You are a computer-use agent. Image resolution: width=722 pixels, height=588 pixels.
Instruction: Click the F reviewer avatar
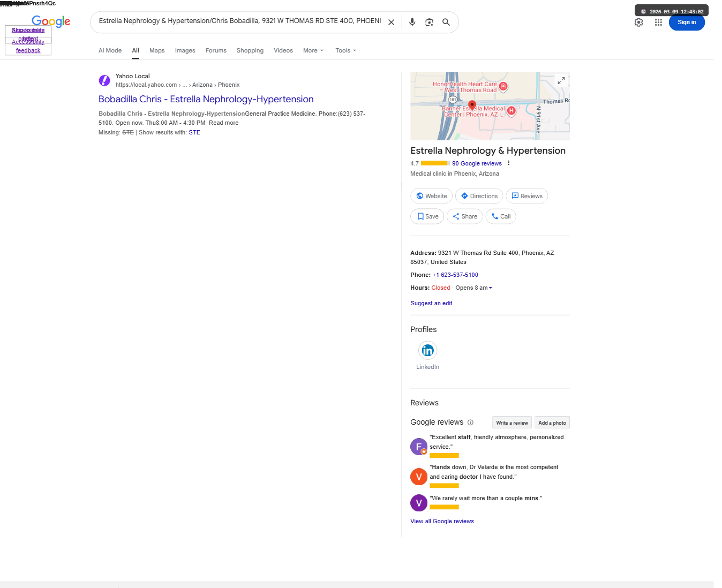point(419,447)
